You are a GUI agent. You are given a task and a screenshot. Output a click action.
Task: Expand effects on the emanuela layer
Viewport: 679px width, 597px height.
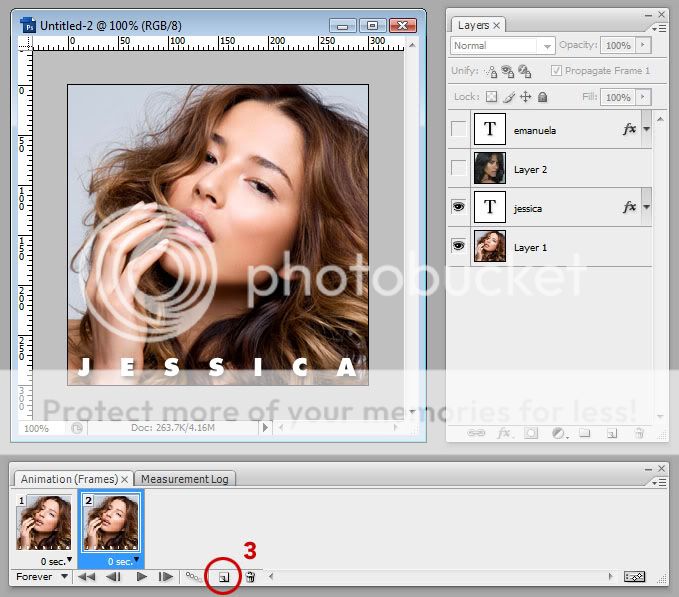point(646,129)
